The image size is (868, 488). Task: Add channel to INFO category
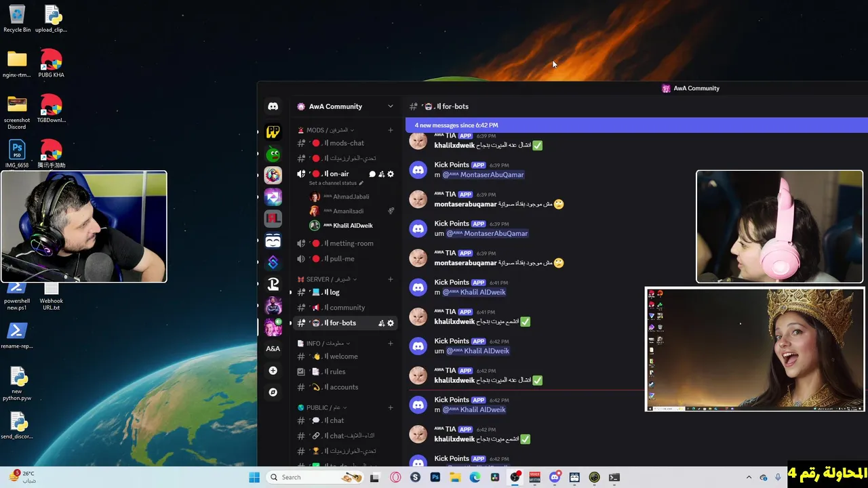(x=391, y=343)
